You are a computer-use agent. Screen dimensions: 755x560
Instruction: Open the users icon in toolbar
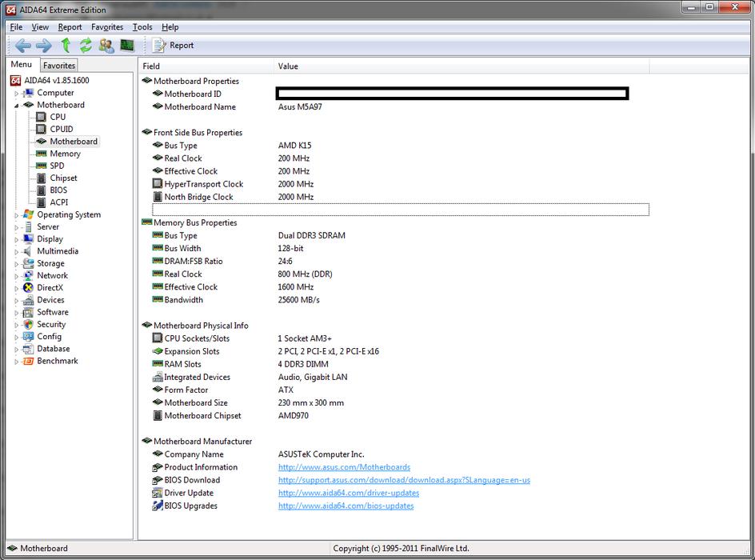click(x=106, y=46)
